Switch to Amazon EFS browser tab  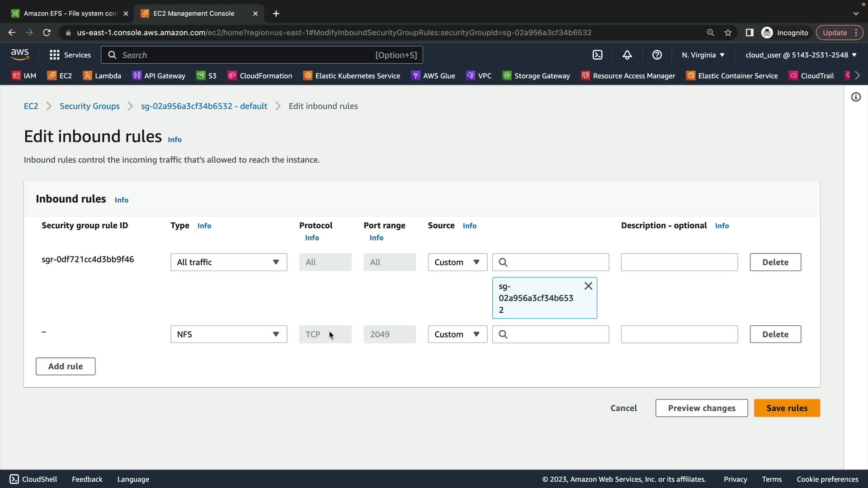click(70, 14)
